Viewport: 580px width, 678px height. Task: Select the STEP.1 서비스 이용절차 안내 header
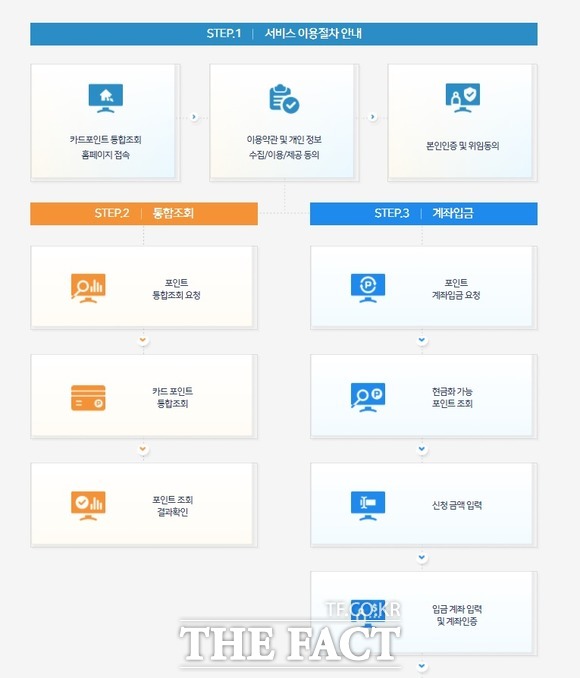click(x=284, y=34)
